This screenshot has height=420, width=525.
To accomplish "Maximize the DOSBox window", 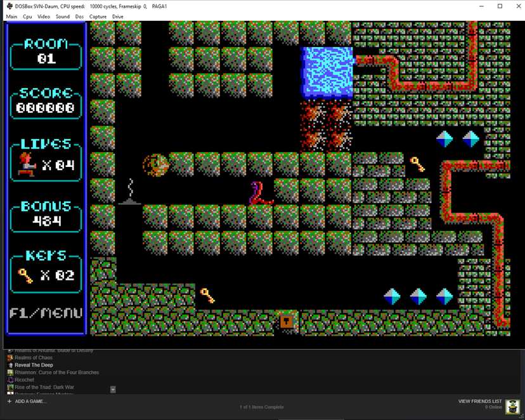I will point(500,6).
